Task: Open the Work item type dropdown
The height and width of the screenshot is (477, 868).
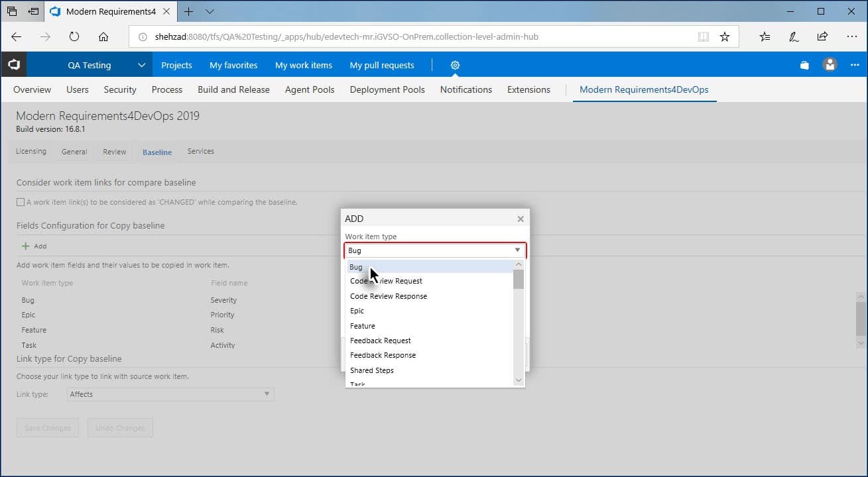Action: pos(436,250)
